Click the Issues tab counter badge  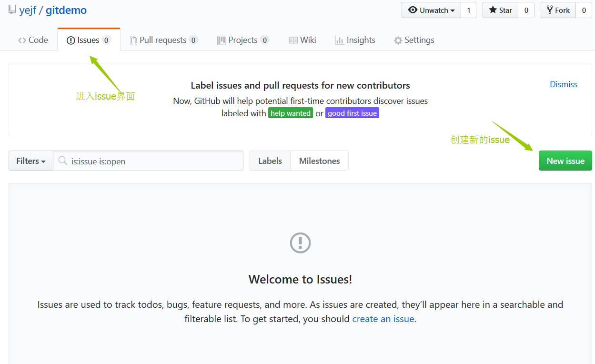click(x=107, y=40)
